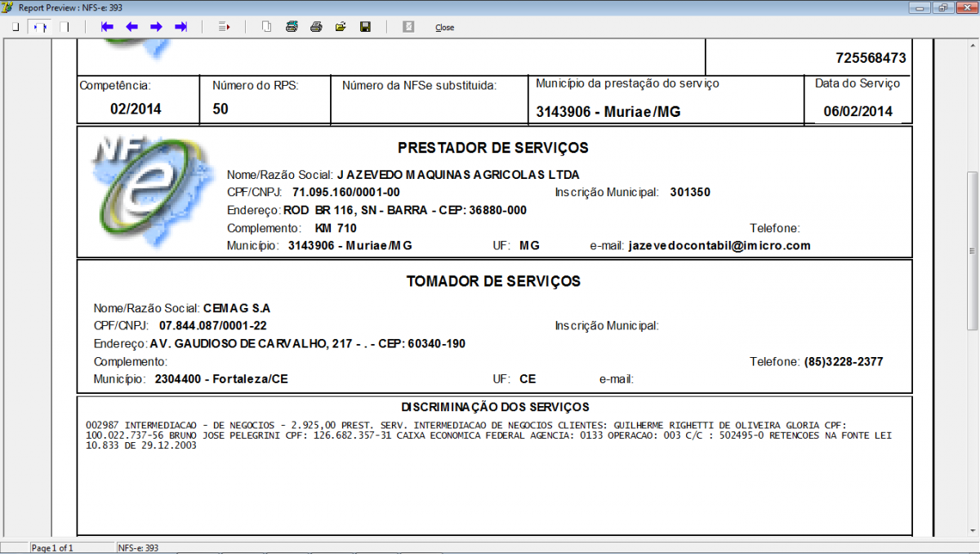Click the company name 'CEMAG S.A'
The height and width of the screenshot is (554, 980).
pos(236,309)
